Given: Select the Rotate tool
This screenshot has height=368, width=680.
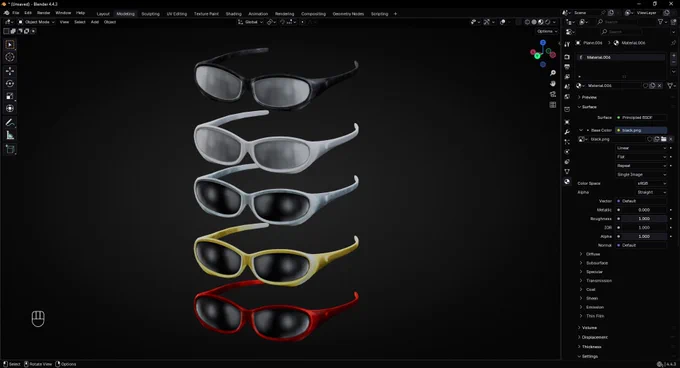Looking at the screenshot, I should 10,84.
